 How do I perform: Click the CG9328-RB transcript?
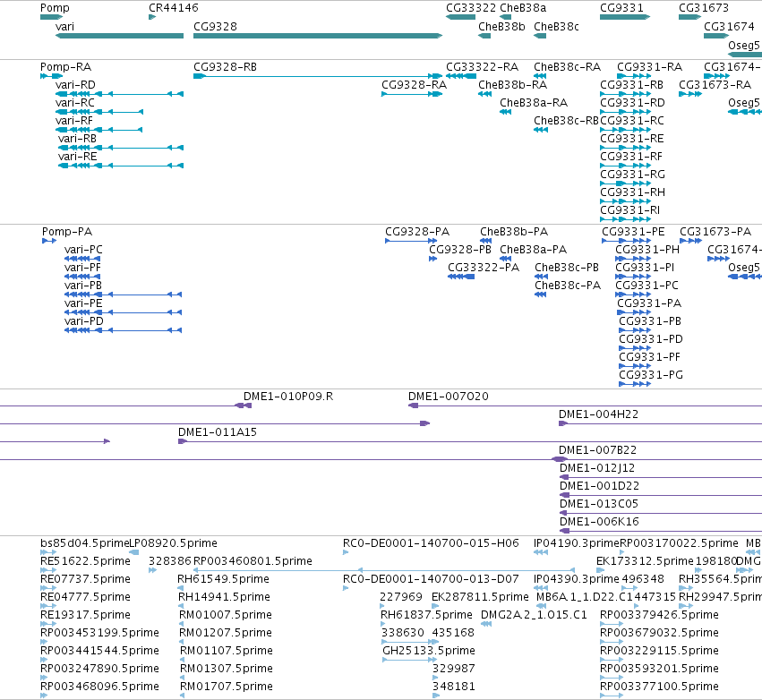click(x=318, y=76)
